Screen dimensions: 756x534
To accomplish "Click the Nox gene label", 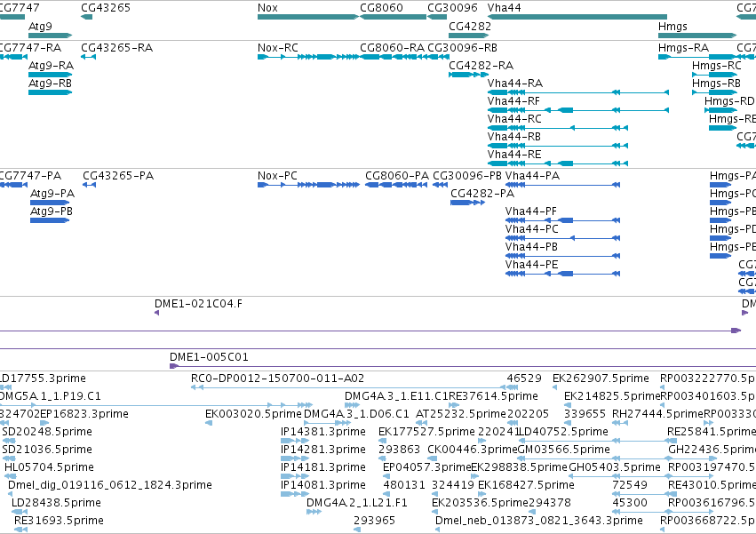I will click(x=267, y=8).
